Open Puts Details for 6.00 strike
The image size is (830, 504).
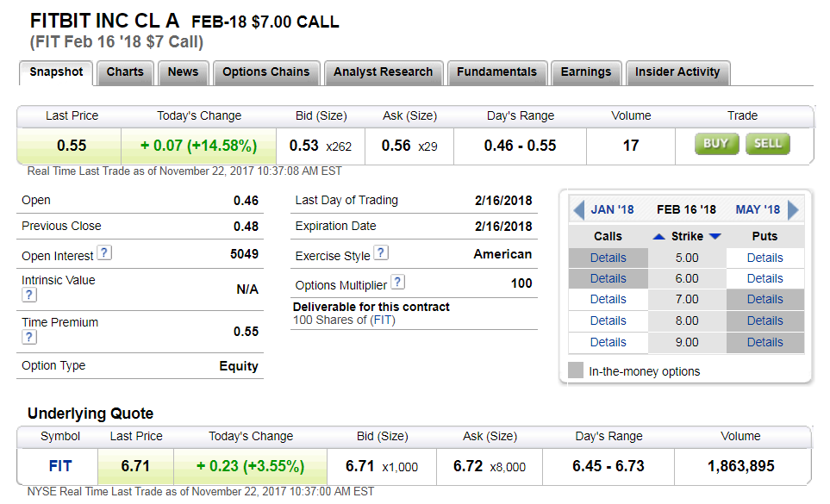[x=764, y=278]
